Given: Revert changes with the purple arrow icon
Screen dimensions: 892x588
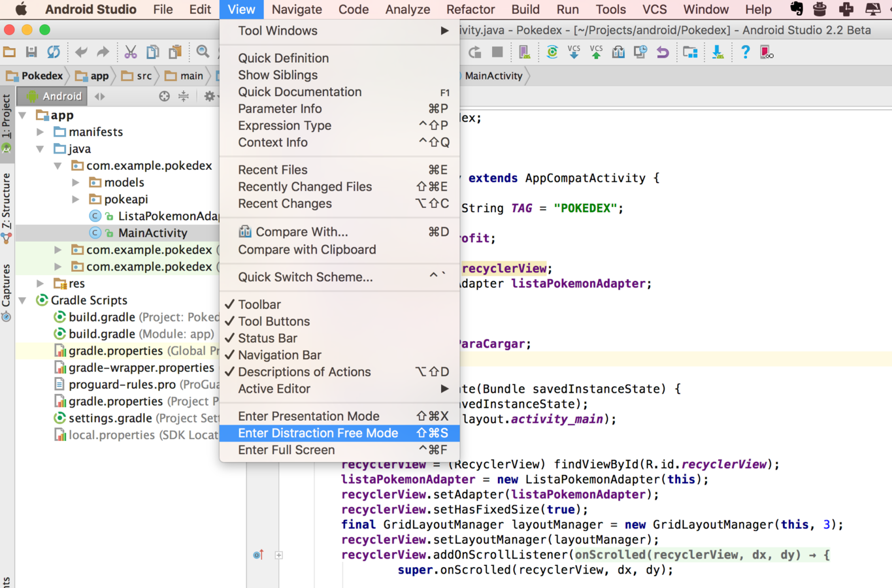Looking at the screenshot, I should (x=663, y=52).
